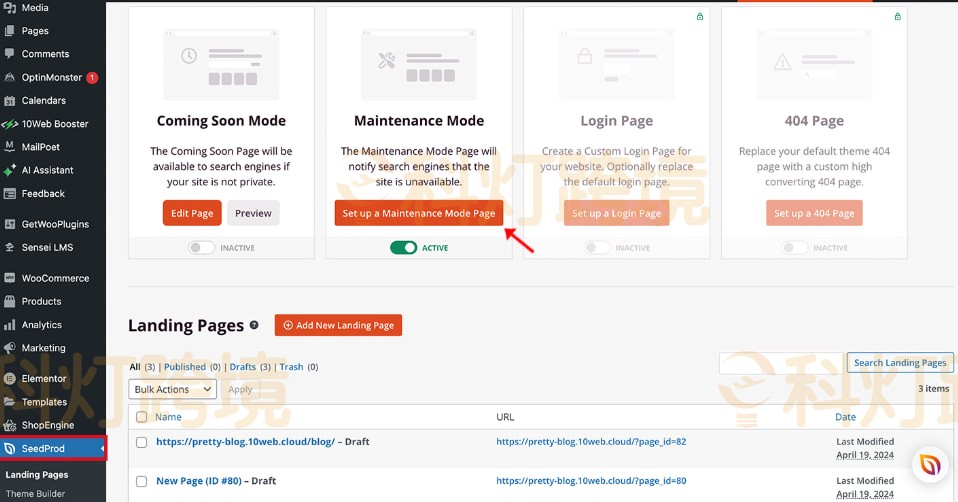Screen dimensions: 958x502
Task: Click the Maintenance Mode preview thumbnail
Action: pyautogui.click(x=419, y=64)
